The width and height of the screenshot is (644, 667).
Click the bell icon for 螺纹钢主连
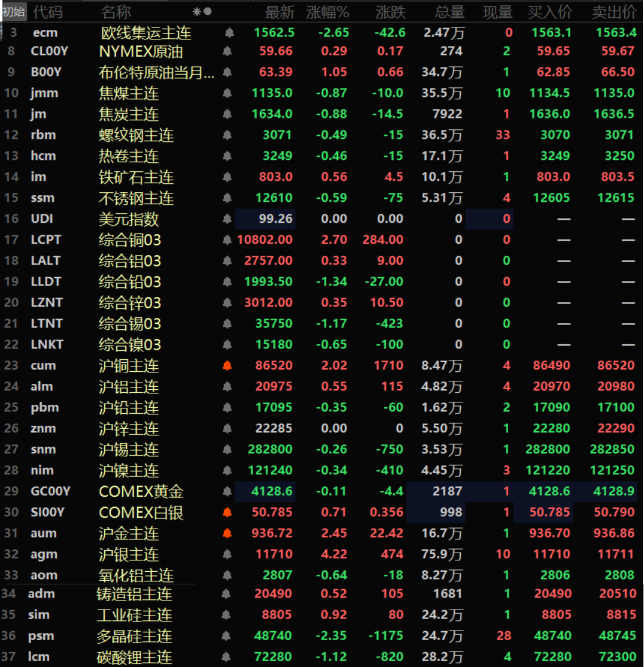point(227,135)
